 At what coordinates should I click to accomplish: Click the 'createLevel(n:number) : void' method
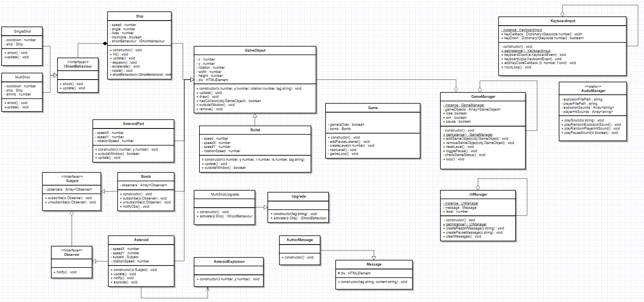[x=351, y=146]
